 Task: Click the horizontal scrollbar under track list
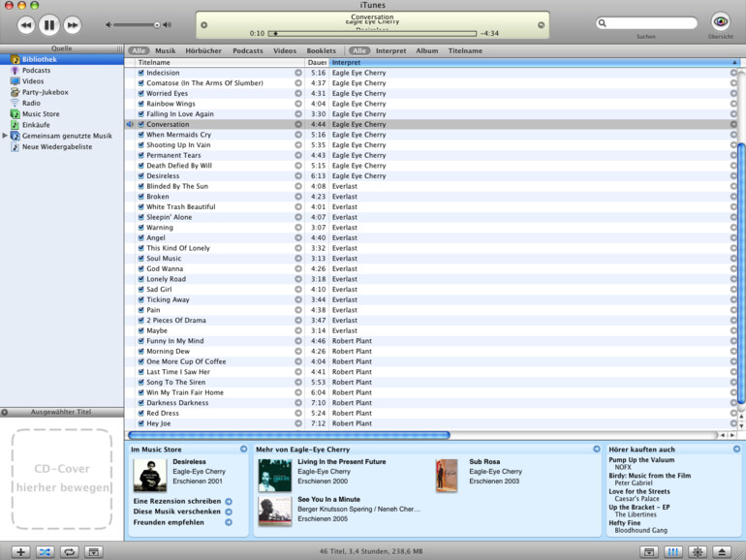[x=290, y=435]
